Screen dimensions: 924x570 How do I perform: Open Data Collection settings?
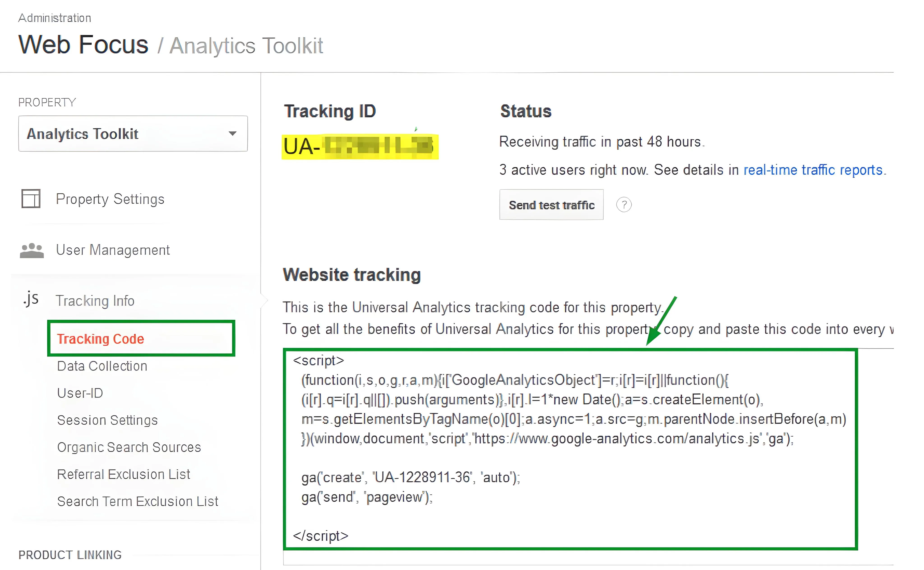point(102,366)
